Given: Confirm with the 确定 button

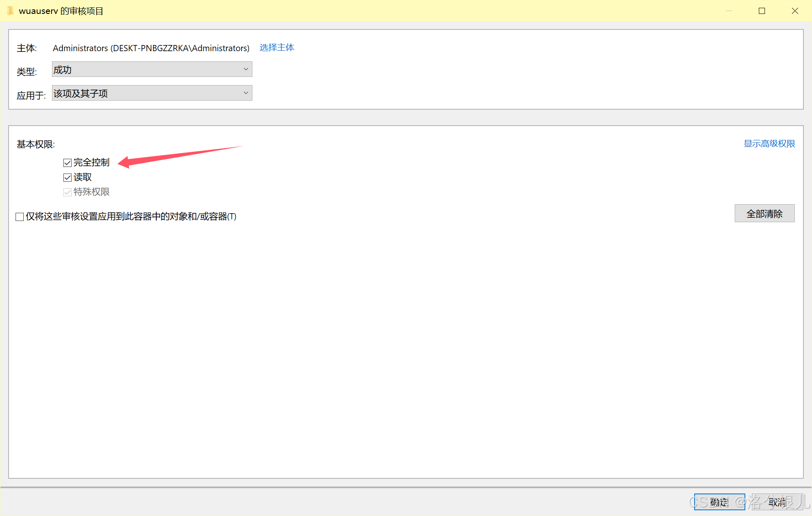Looking at the screenshot, I should [719, 502].
